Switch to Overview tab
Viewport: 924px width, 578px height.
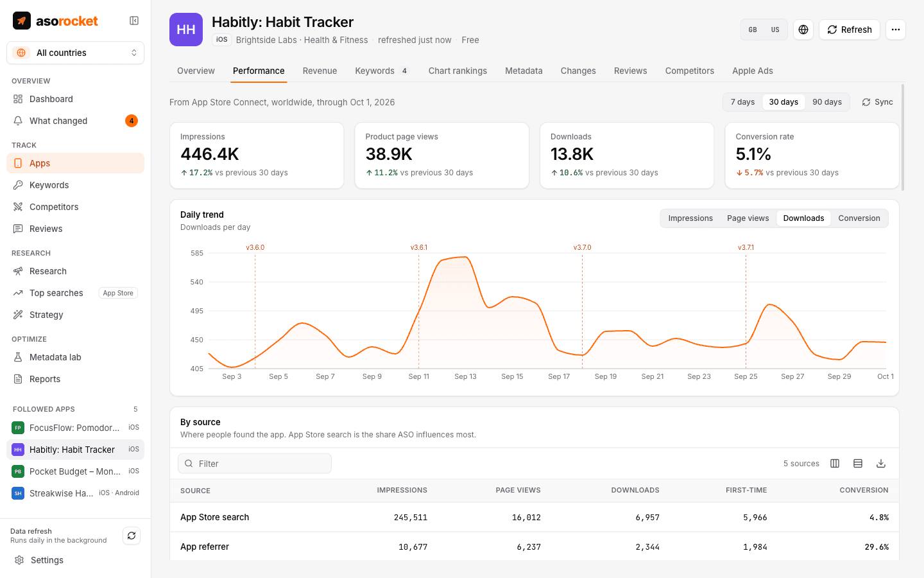[x=196, y=71]
